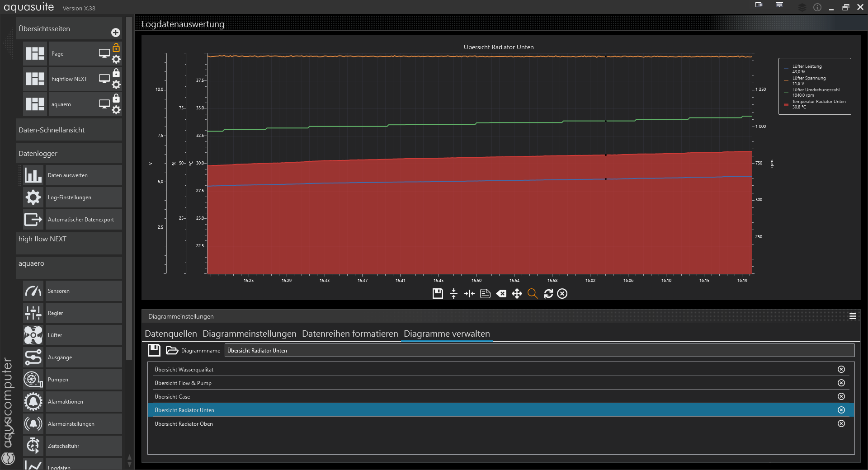868x470 pixels.
Task: Add a new overview page with plus icon
Action: 116,33
